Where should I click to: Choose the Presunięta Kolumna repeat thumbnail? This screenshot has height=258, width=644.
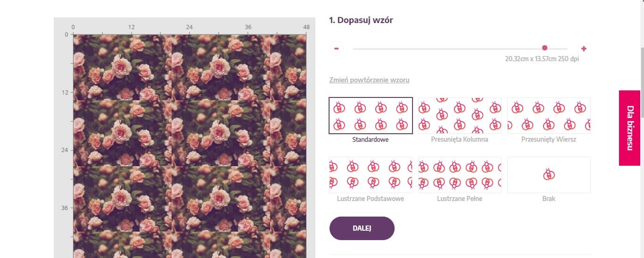460,115
